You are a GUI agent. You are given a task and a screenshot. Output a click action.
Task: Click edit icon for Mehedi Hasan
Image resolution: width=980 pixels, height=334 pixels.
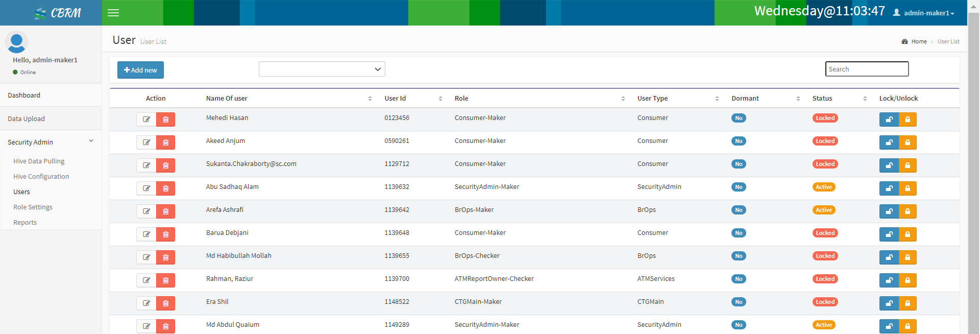[146, 120]
